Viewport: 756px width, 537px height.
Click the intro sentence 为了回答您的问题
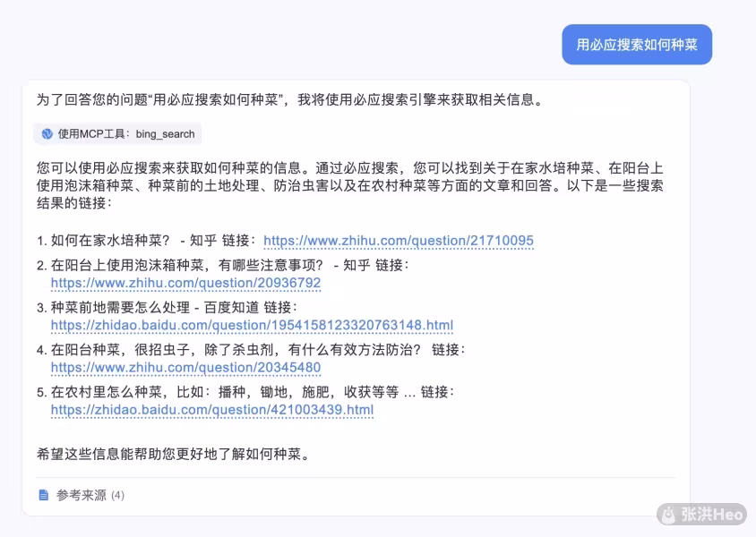coord(291,99)
